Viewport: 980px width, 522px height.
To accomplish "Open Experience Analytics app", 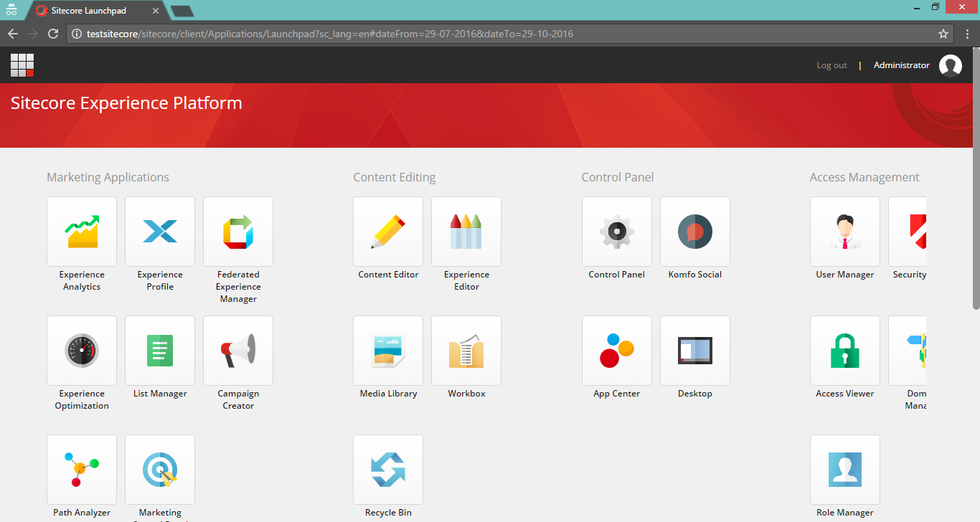I will tap(82, 232).
